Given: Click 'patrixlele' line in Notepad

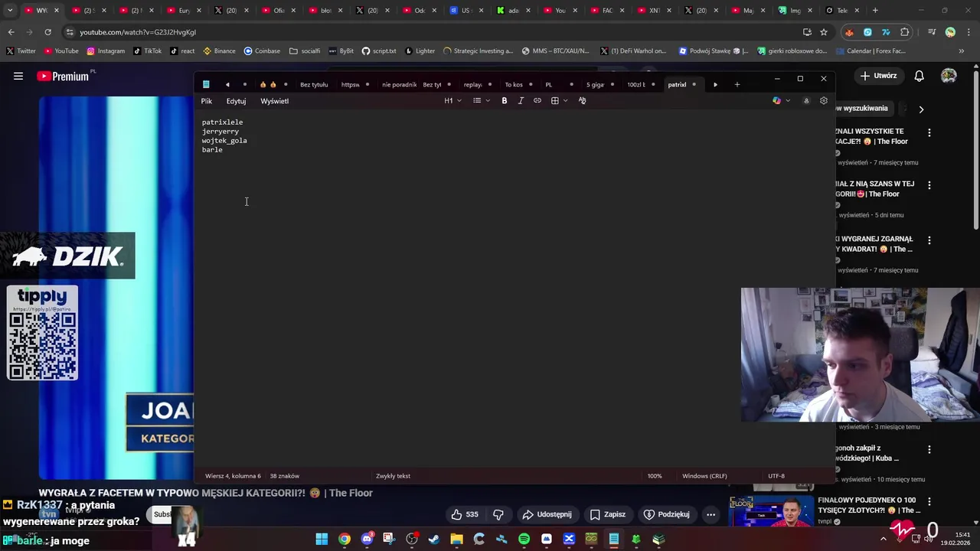Looking at the screenshot, I should [222, 122].
